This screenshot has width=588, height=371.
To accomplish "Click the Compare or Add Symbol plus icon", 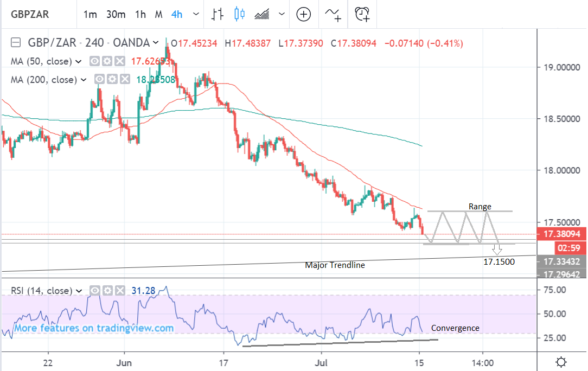I will pyautogui.click(x=303, y=14).
